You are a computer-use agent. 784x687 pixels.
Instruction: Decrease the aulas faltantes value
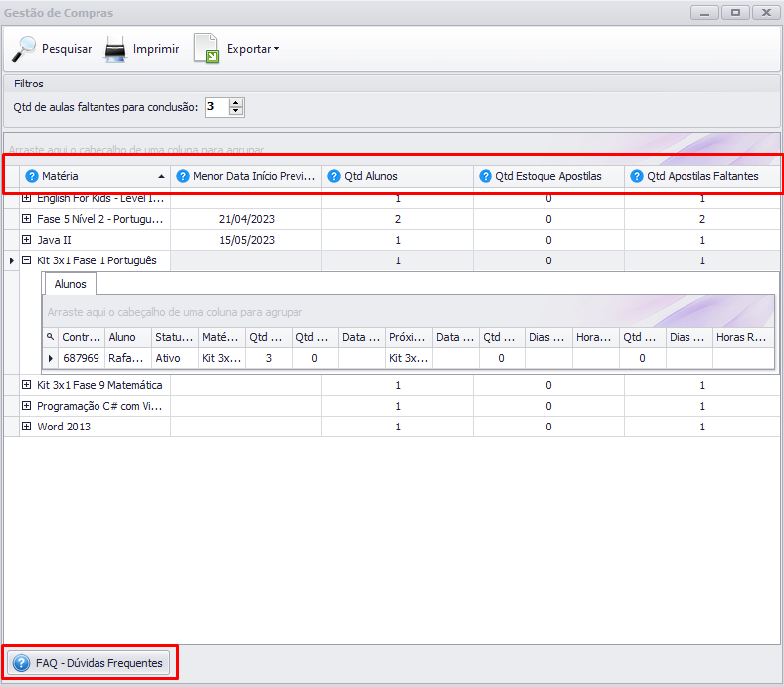[236, 111]
